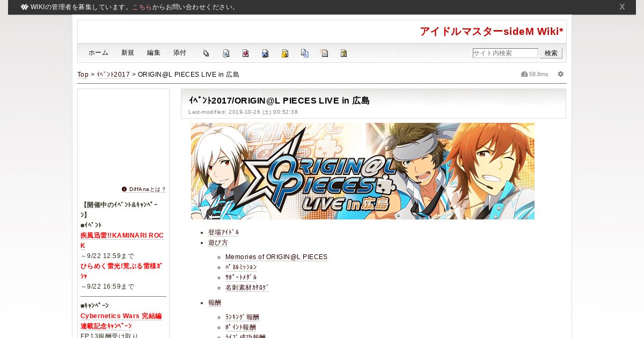Select the ～9/22 16:59まで deadline text
The width and height of the screenshot is (644, 338).
[x=107, y=286]
